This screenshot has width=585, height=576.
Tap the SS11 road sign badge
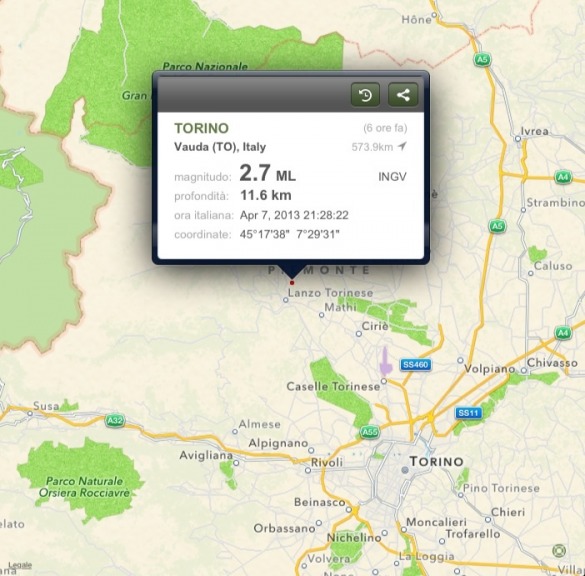pyautogui.click(x=468, y=413)
